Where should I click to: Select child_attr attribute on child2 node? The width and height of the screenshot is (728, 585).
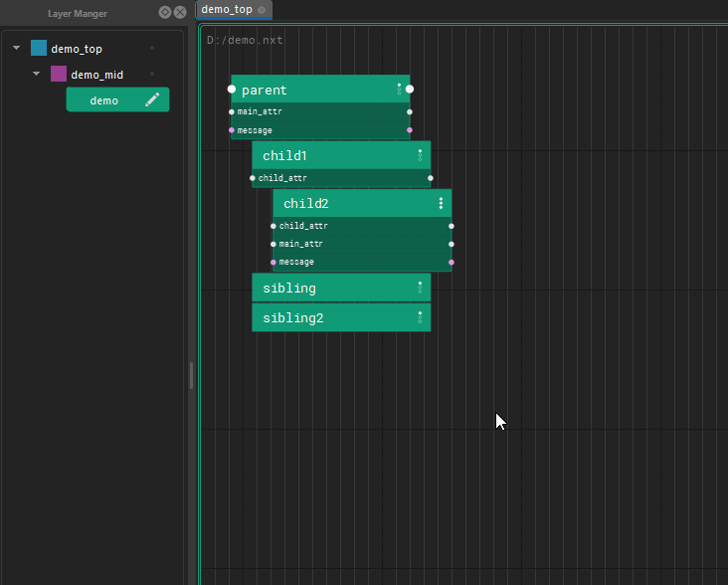tap(303, 226)
